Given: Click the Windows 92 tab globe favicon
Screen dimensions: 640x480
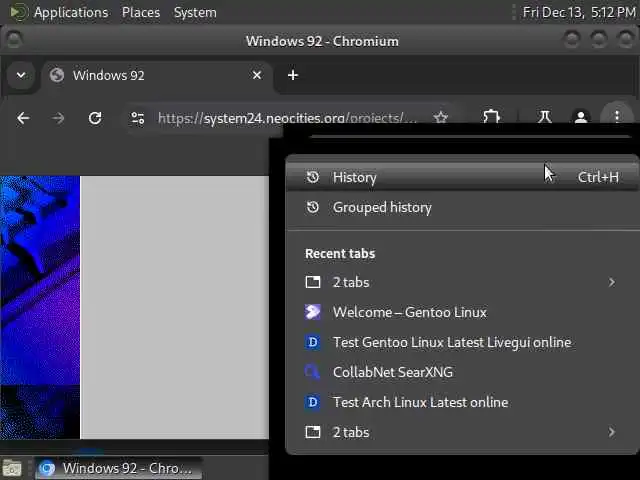Looking at the screenshot, I should 57,75.
